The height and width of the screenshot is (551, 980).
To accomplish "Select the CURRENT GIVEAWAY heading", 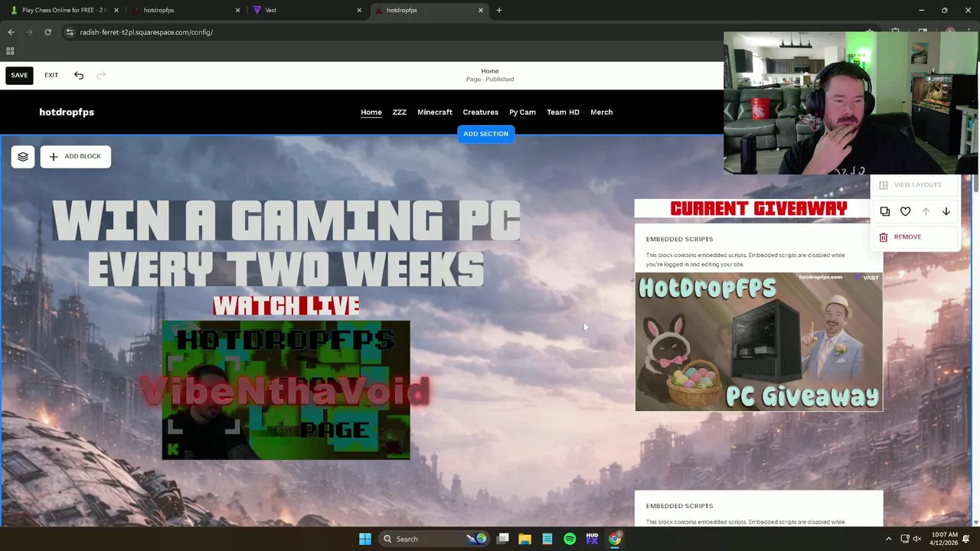I will pyautogui.click(x=759, y=208).
